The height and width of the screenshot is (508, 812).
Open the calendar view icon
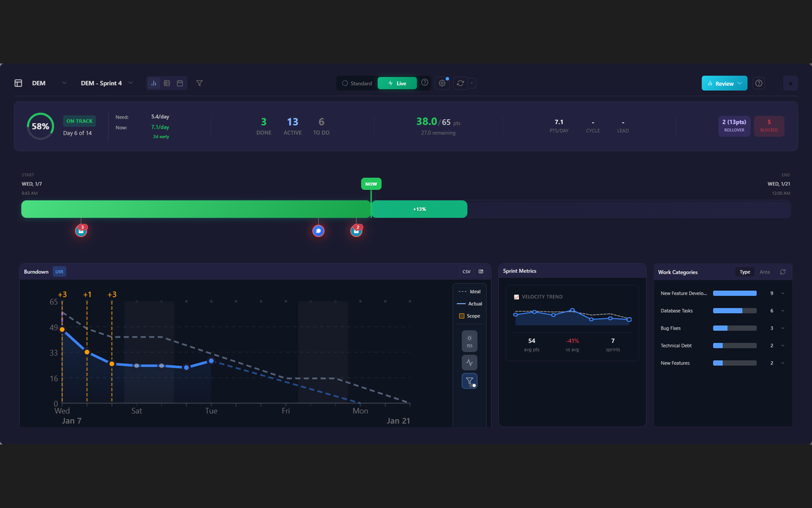(x=180, y=83)
